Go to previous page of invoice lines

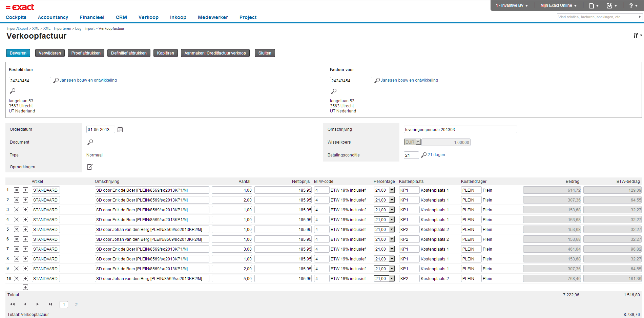tap(25, 304)
